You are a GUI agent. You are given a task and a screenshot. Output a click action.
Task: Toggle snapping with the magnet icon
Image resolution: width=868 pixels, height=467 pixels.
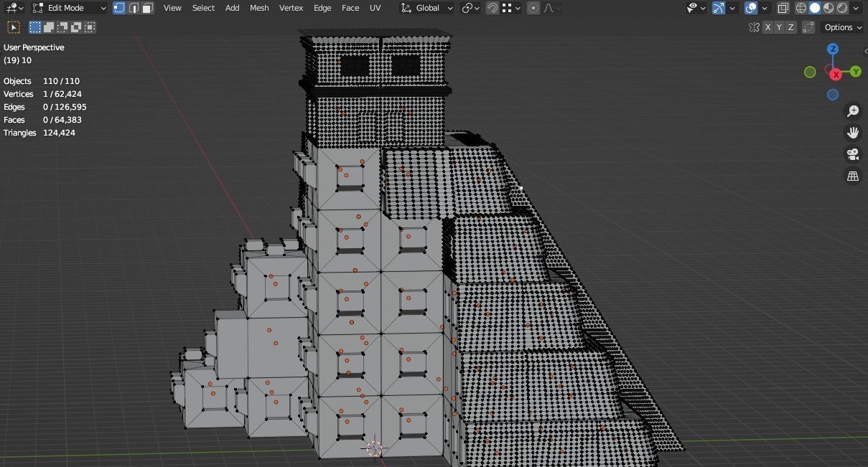point(492,8)
